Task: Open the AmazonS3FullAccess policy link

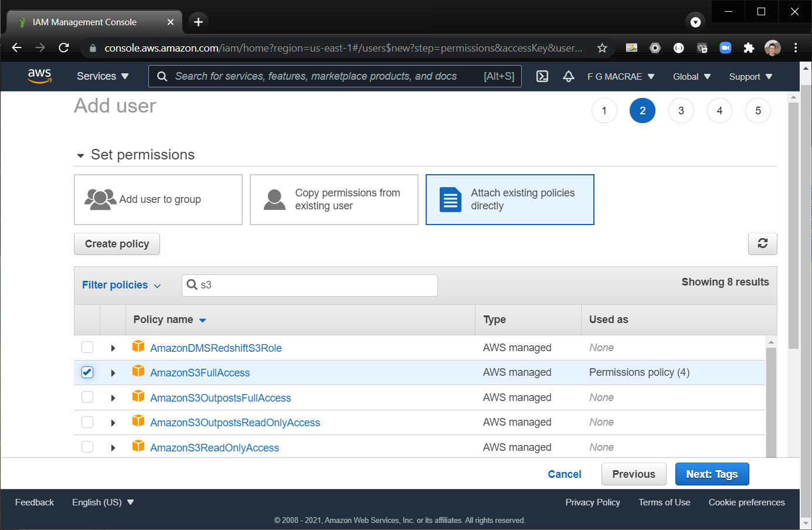Action: click(x=200, y=373)
